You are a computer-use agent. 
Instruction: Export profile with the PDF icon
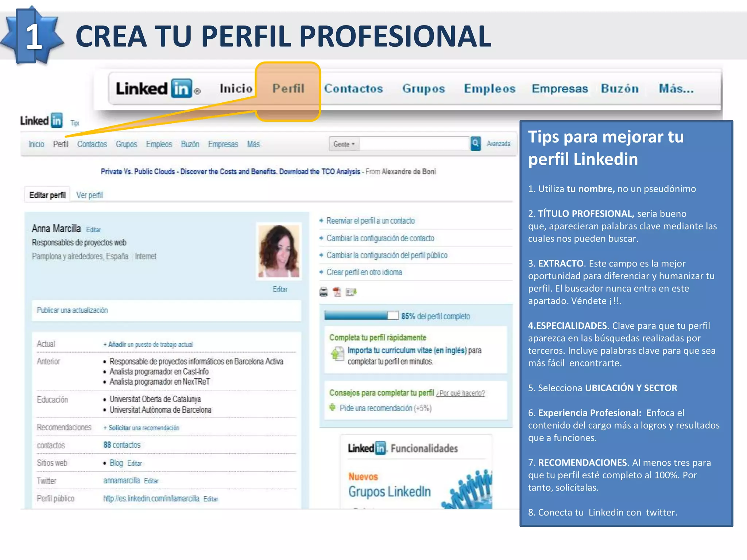337,292
